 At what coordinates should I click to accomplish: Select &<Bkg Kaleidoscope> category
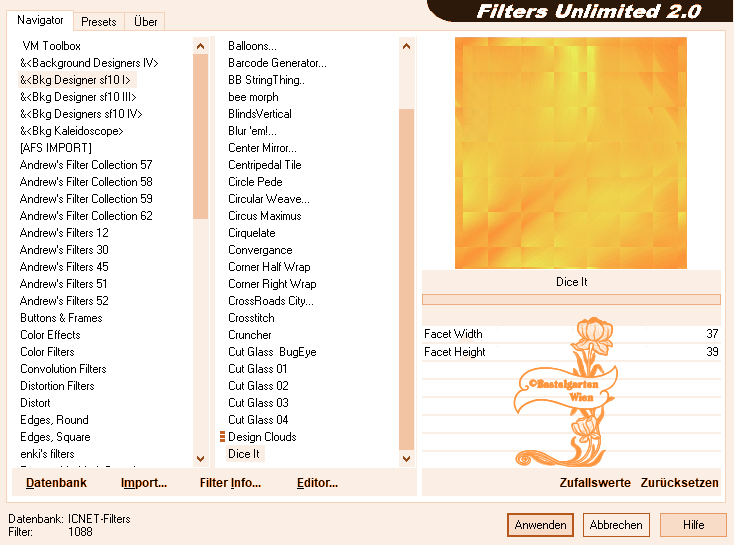tap(72, 131)
